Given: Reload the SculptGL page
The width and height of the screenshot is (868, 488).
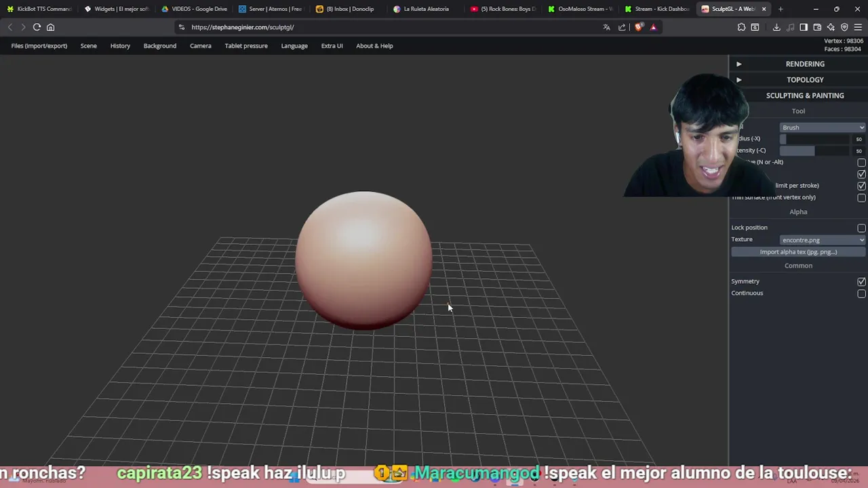Looking at the screenshot, I should tap(37, 27).
